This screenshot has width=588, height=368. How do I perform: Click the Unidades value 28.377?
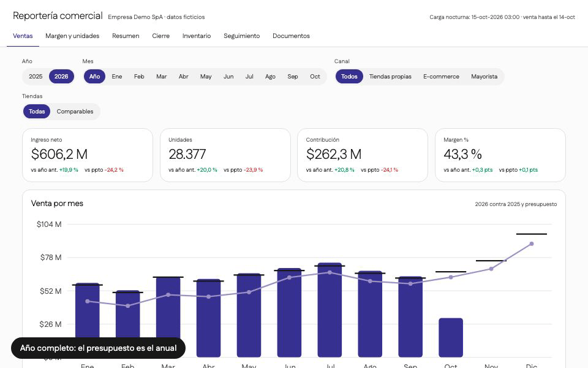187,154
